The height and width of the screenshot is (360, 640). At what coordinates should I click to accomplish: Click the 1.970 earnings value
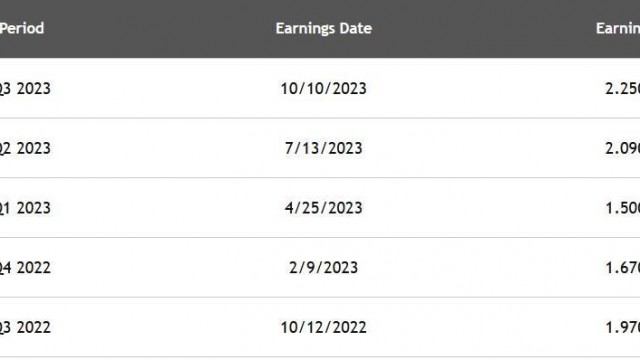(622, 327)
